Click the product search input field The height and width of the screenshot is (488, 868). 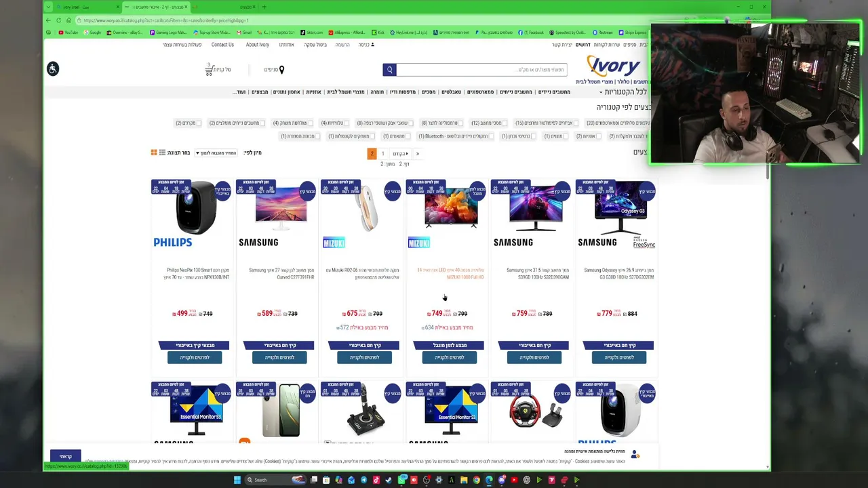click(x=481, y=70)
